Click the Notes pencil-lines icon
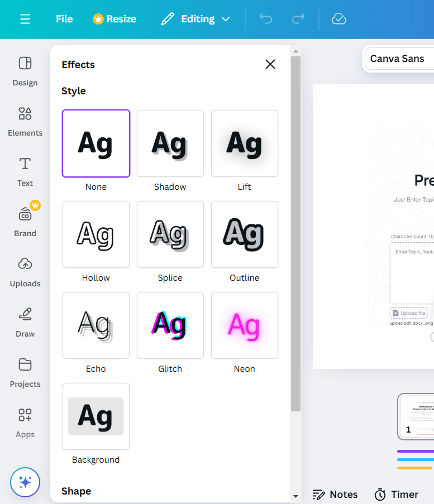The width and height of the screenshot is (434, 504). pyautogui.click(x=319, y=495)
